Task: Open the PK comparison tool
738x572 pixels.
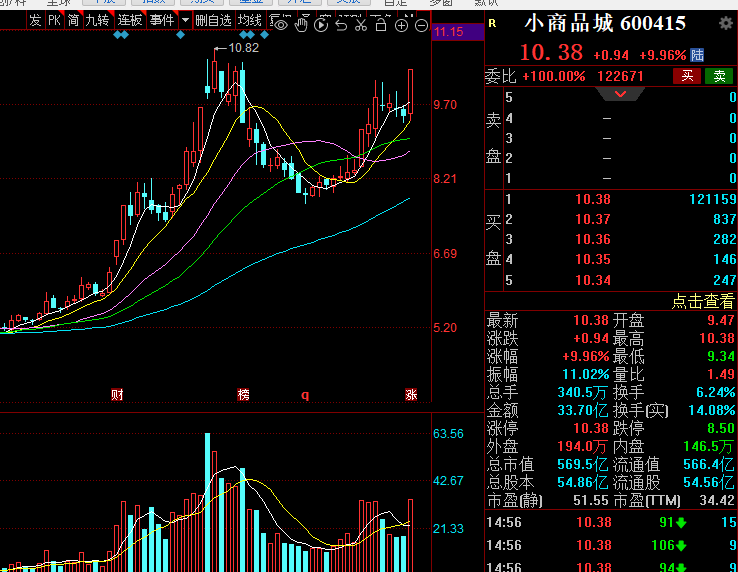Action: [55, 20]
